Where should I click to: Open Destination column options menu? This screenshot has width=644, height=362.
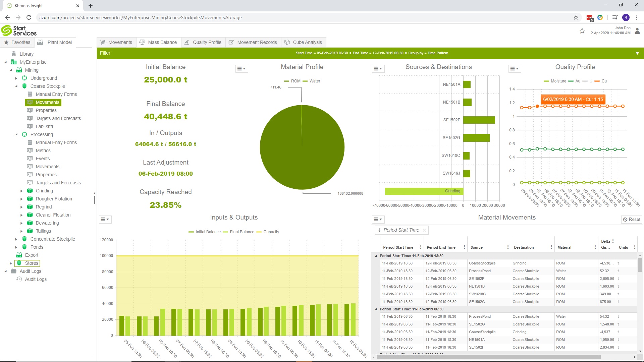pos(551,247)
